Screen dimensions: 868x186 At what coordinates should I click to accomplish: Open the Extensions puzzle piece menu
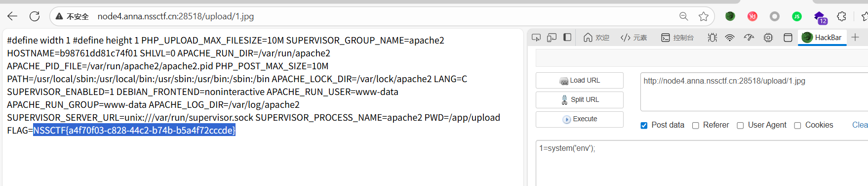tap(842, 16)
